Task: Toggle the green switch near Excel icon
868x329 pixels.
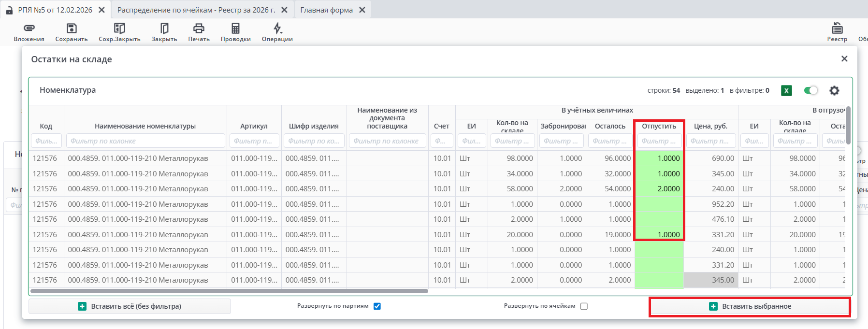Action: tap(810, 90)
